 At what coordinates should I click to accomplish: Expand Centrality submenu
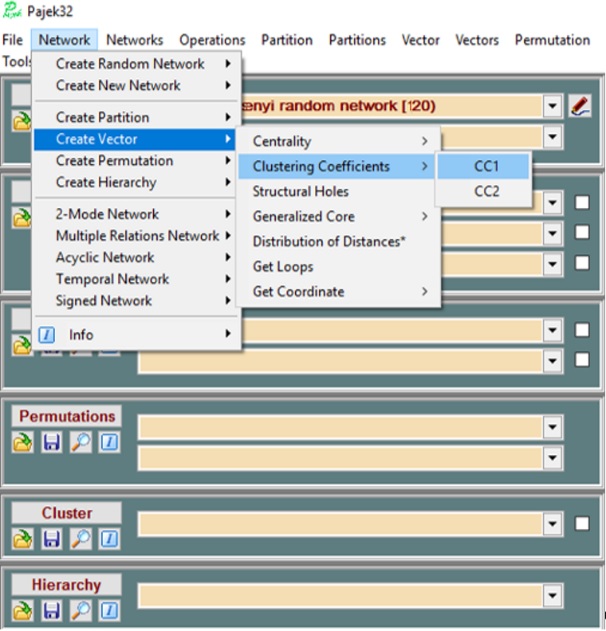pyautogui.click(x=338, y=141)
